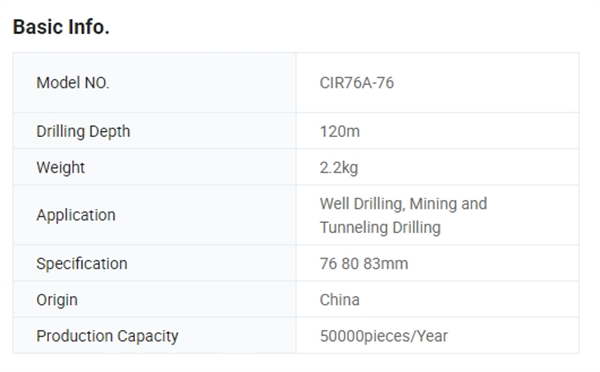Click the Well Drilling, Mining text

(389, 204)
